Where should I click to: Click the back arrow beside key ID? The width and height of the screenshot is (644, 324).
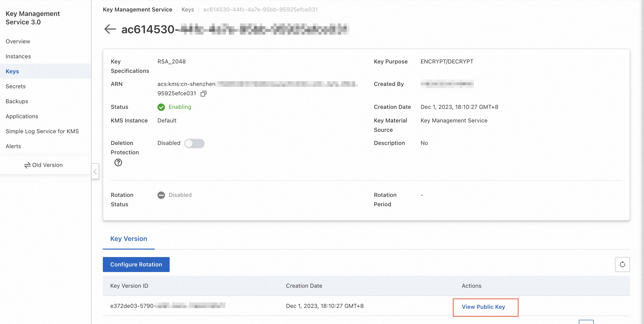[110, 29]
